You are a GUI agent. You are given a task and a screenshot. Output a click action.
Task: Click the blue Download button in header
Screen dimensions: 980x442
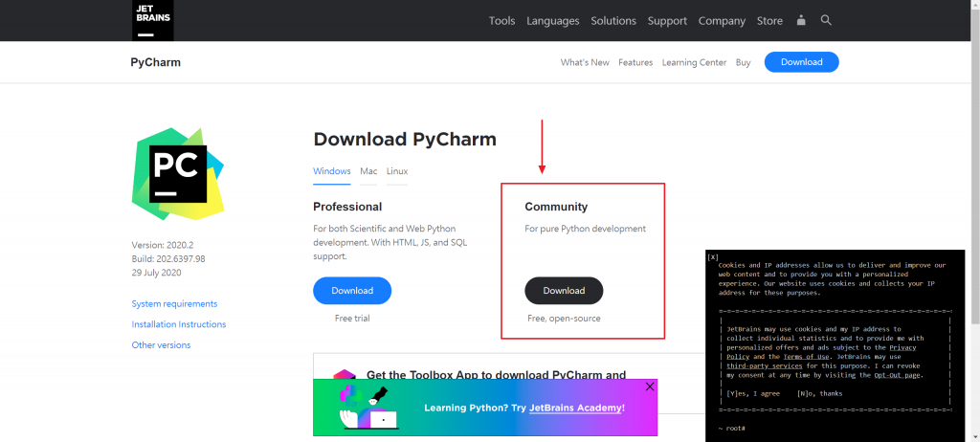[801, 62]
